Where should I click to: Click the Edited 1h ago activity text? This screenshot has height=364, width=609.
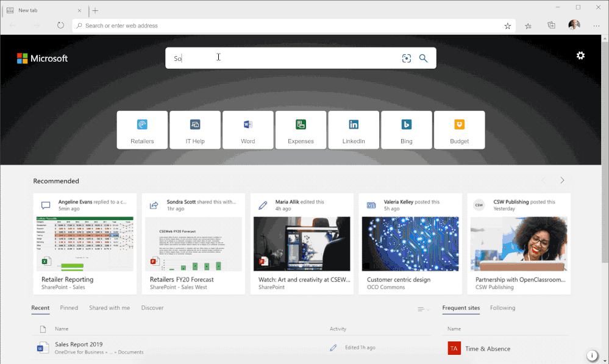360,348
